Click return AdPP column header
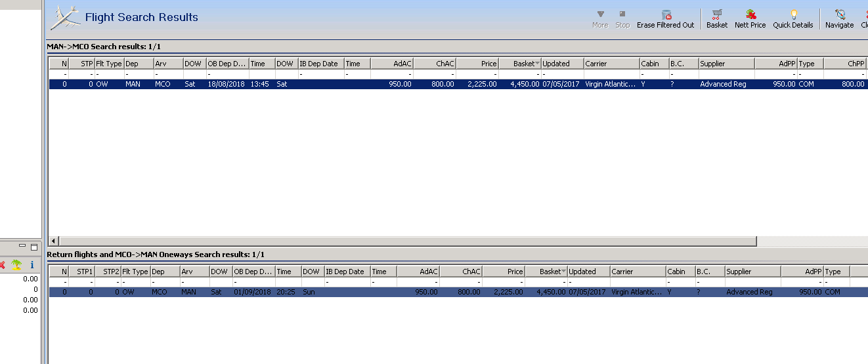The height and width of the screenshot is (364, 868). coord(802,272)
